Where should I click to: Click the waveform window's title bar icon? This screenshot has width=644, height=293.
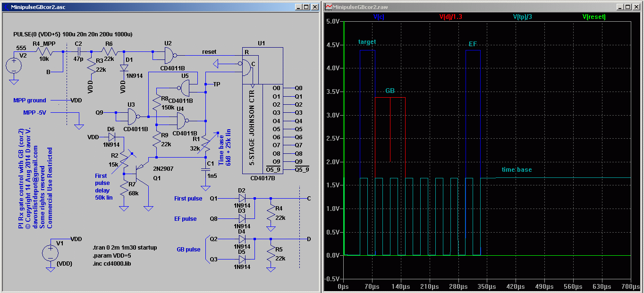(328, 7)
